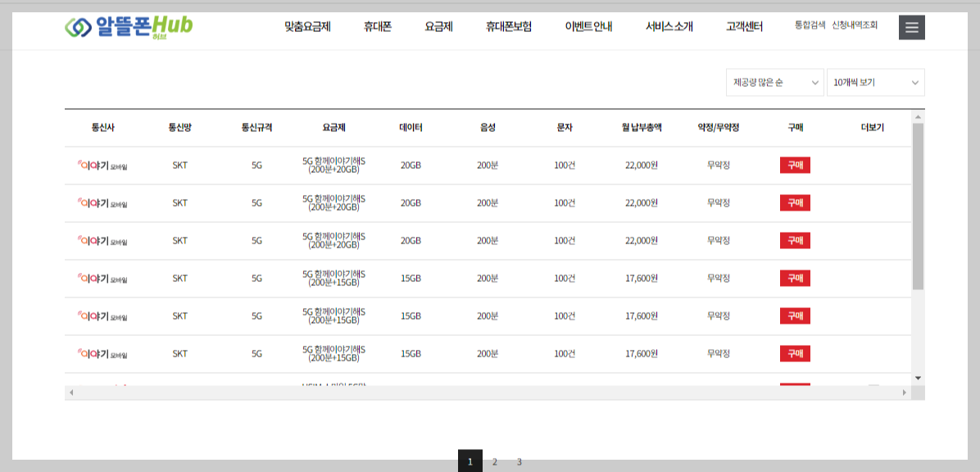The image size is (980, 472).
Task: Click the 약정/무약정 column header
Action: pos(718,128)
